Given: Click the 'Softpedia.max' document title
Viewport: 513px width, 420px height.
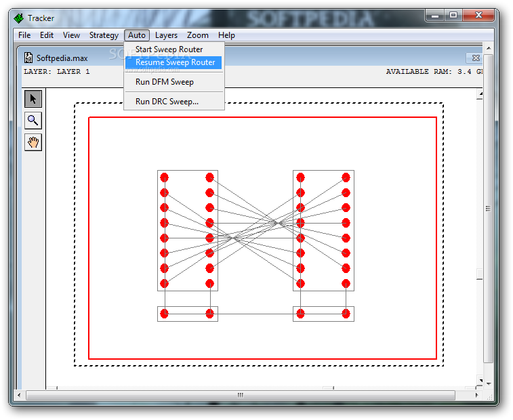Looking at the screenshot, I should point(62,58).
